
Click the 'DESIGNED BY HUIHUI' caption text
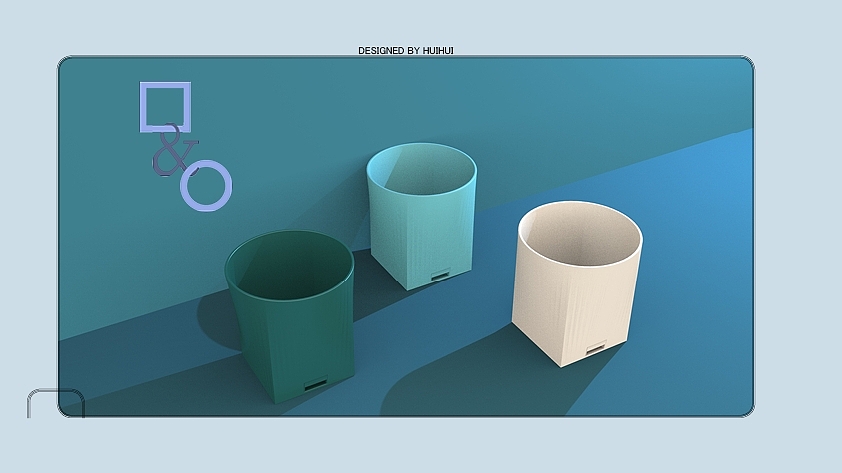point(405,50)
